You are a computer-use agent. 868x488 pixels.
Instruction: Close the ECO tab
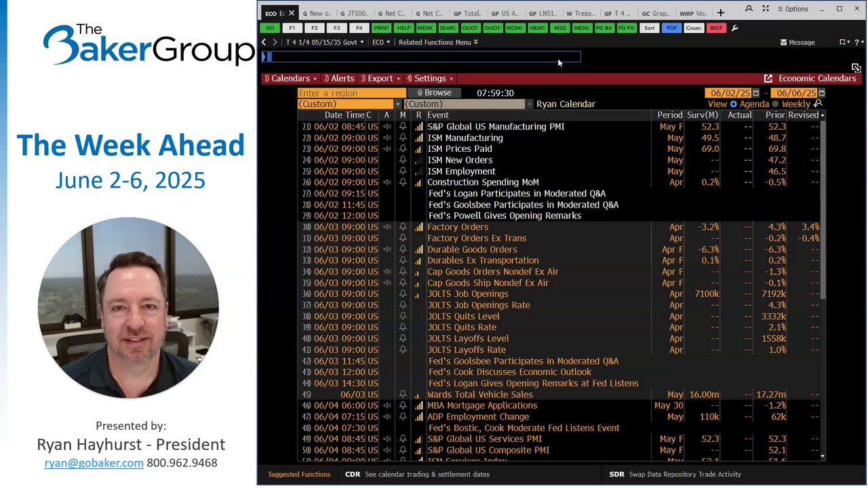(292, 13)
